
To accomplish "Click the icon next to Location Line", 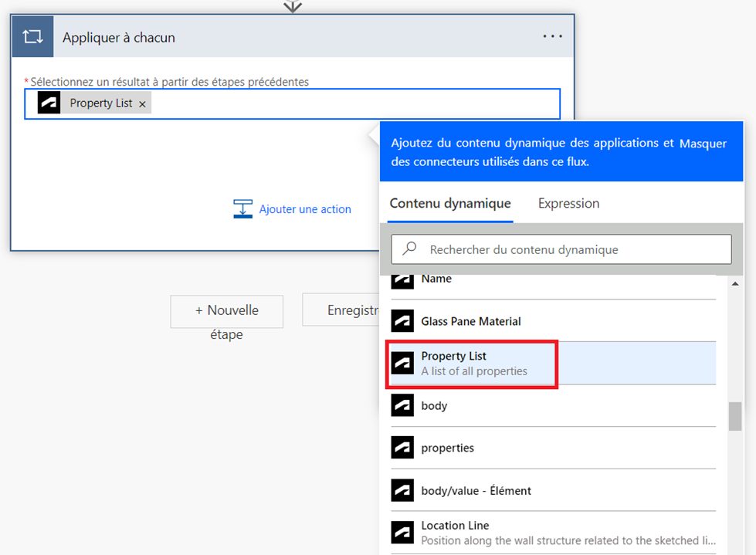I will (402, 533).
